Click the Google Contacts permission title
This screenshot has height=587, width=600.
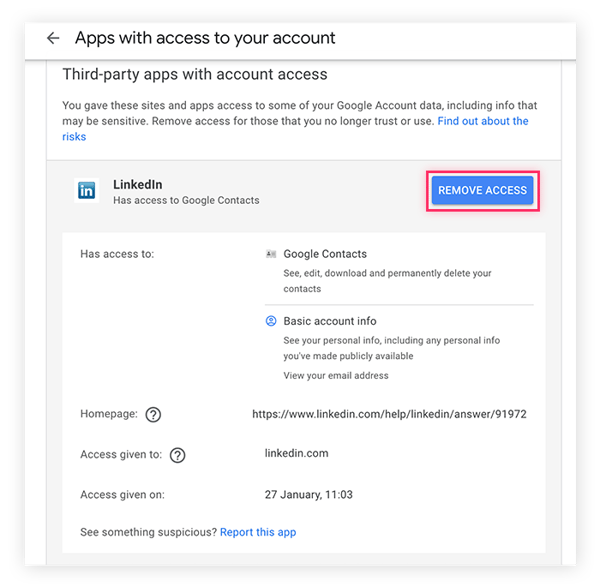click(x=325, y=254)
